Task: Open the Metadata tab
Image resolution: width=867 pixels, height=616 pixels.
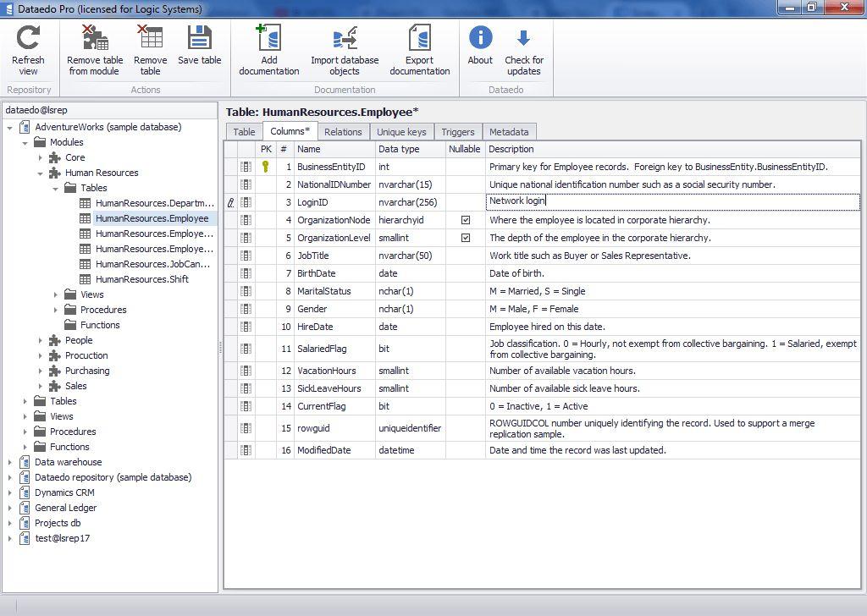Action: (509, 131)
